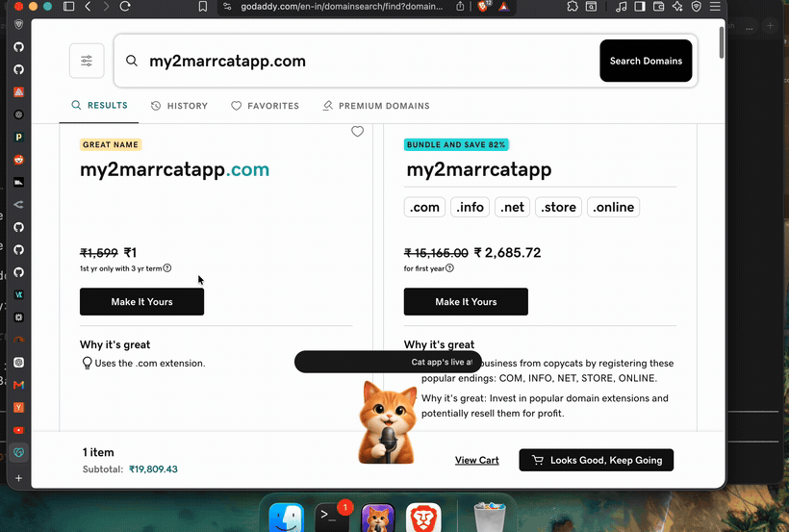Open the extensions puzzle icon
Viewport: 789px width, 532px height.
(x=573, y=7)
